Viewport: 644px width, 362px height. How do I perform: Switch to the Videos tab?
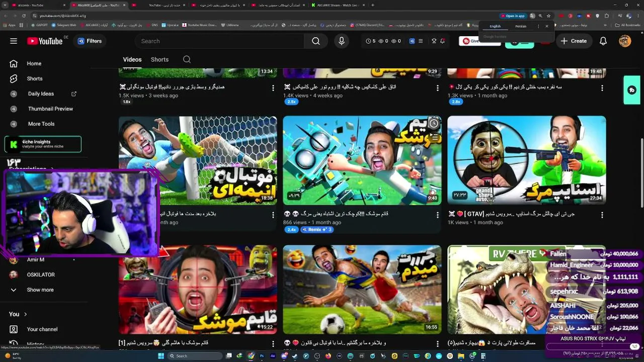132,59
